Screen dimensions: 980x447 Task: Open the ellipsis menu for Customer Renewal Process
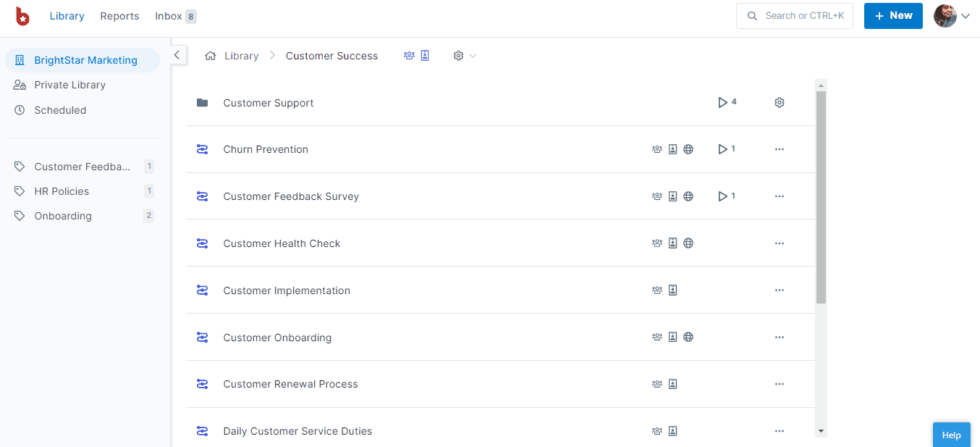pos(779,383)
